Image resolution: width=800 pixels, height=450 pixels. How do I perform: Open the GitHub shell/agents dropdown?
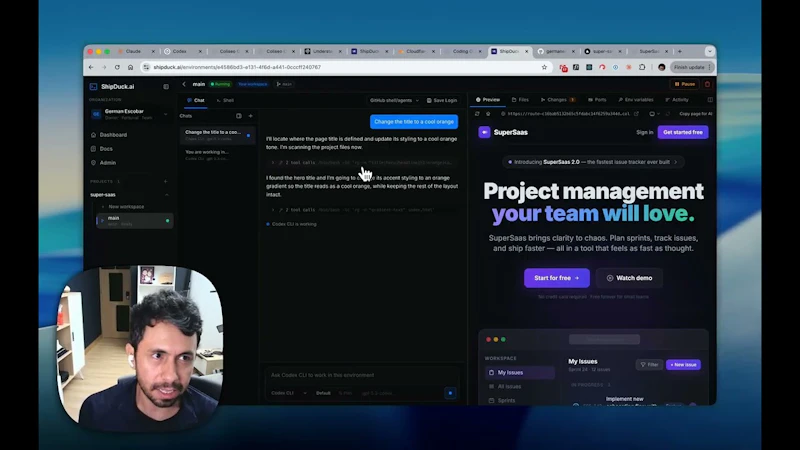394,101
